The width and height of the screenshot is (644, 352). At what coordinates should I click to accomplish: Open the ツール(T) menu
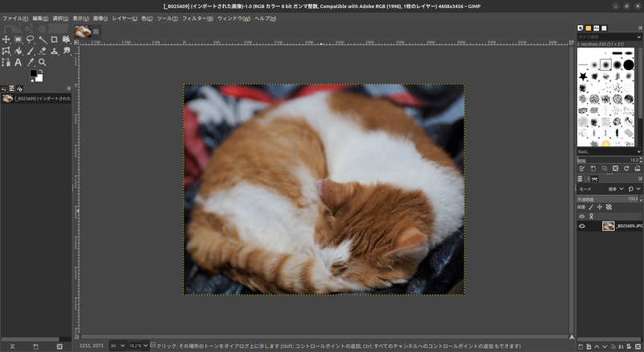point(167,19)
